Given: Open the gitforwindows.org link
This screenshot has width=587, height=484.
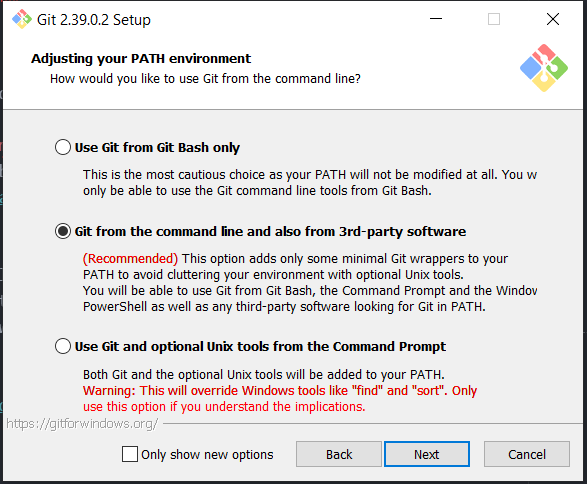Looking at the screenshot, I should click(x=82, y=424).
